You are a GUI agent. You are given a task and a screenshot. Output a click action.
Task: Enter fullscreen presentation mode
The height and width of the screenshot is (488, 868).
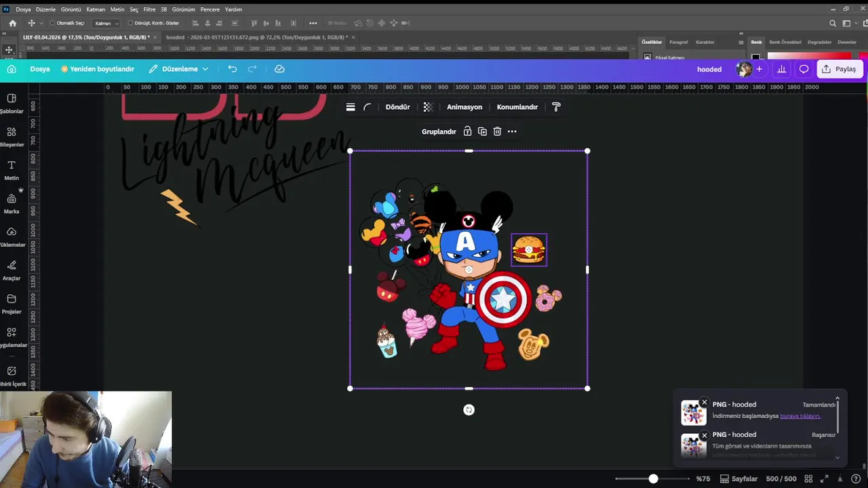pyautogui.click(x=825, y=479)
